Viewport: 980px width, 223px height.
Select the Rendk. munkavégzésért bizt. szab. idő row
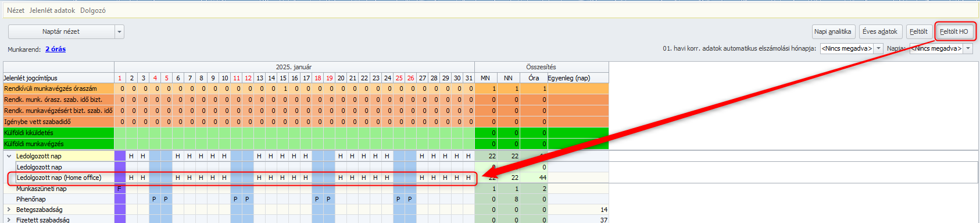coord(59,111)
